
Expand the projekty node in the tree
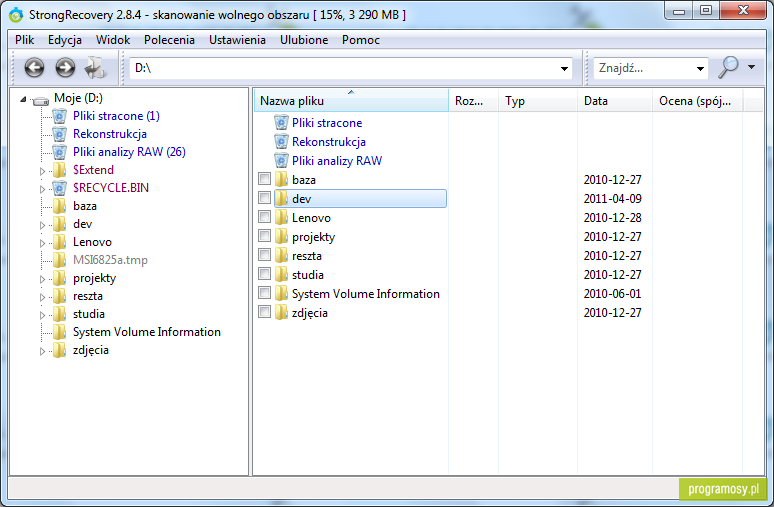tap(42, 279)
